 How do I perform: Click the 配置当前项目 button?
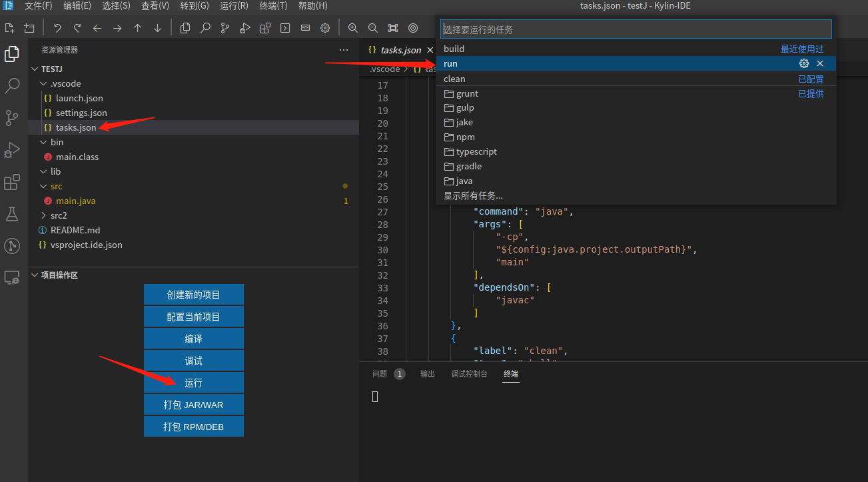tap(194, 317)
